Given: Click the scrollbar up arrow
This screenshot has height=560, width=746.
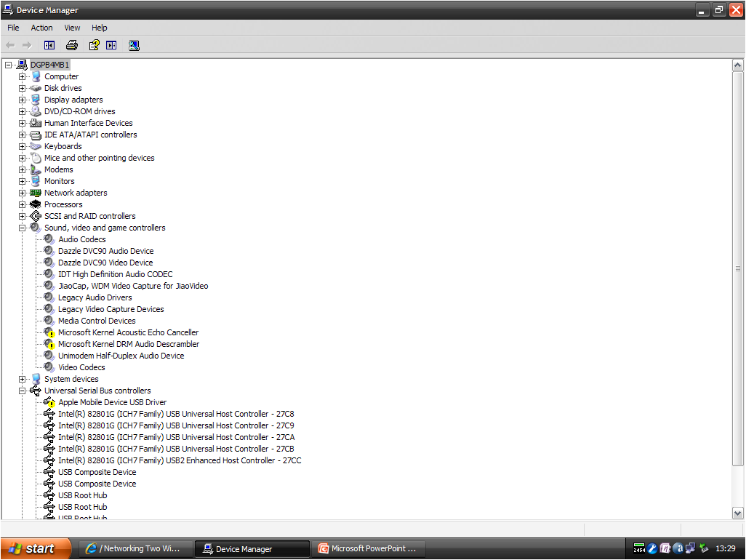Looking at the screenshot, I should tap(737, 65).
